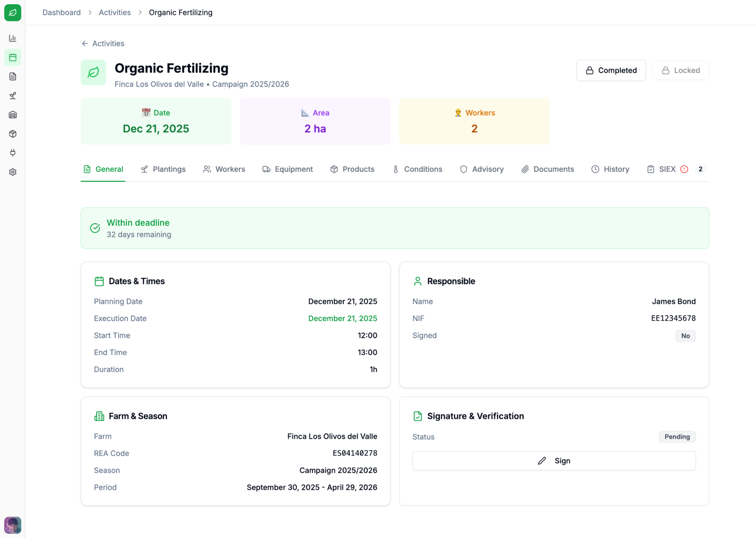Click the profile avatar at sidebar bottom
756x538 pixels.
click(x=13, y=525)
